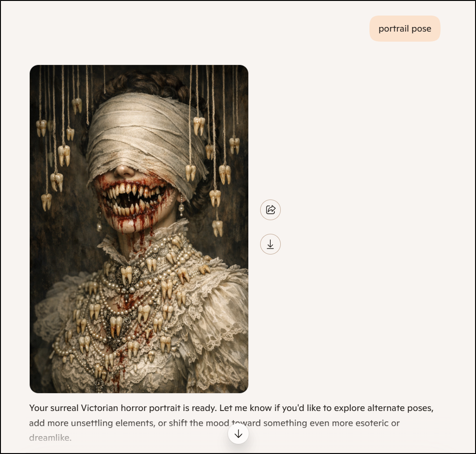Click the faded word "dreamlike."
This screenshot has width=476, height=454.
click(50, 438)
